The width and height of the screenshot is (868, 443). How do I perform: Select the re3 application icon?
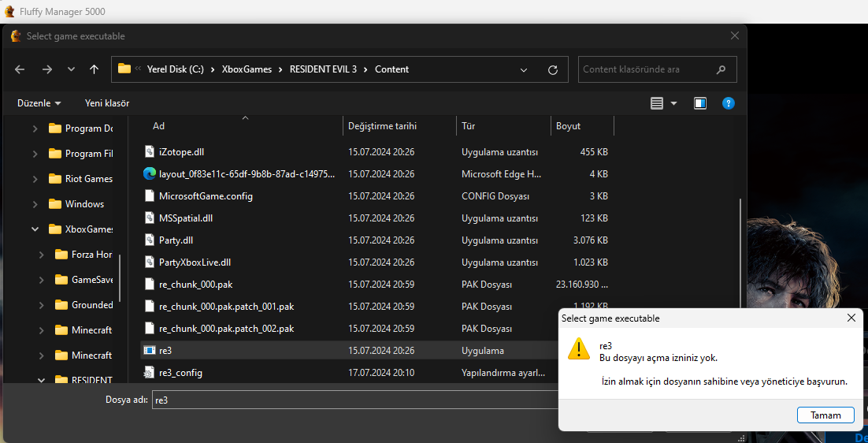click(x=149, y=351)
